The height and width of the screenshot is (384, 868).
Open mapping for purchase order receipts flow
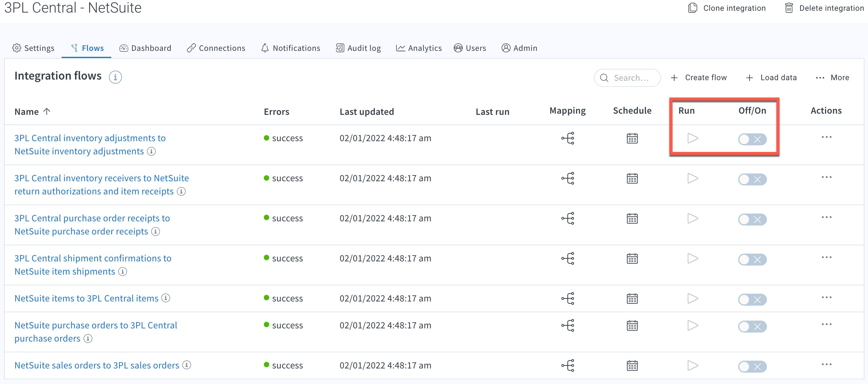[x=568, y=218]
